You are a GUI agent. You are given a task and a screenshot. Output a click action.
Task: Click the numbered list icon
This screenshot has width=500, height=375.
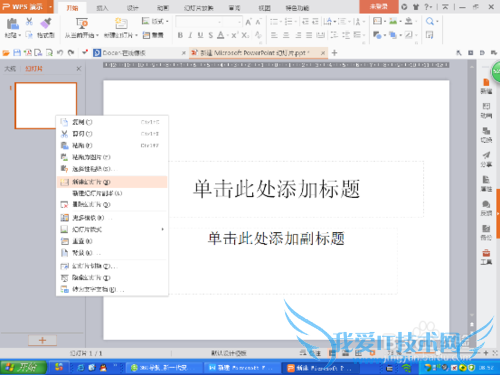tap(288, 22)
